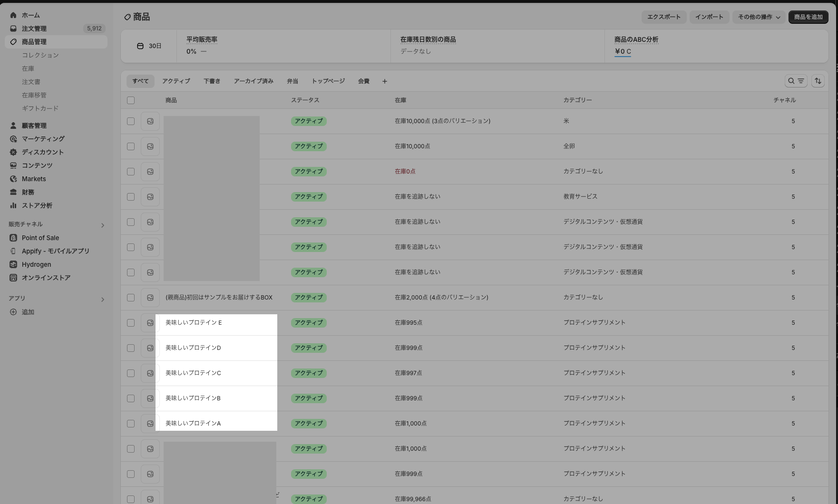Click the 商品のABC分析 metric heading

[636, 39]
